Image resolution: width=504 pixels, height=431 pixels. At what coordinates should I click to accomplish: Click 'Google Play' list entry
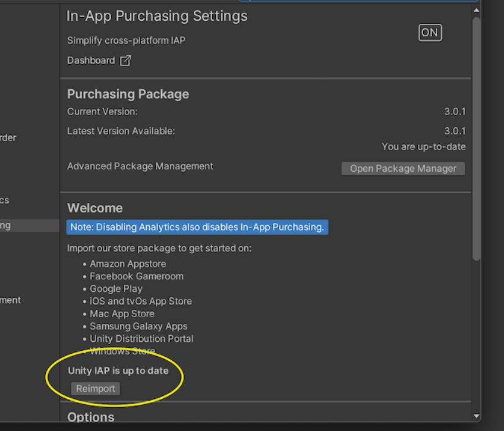[116, 289]
